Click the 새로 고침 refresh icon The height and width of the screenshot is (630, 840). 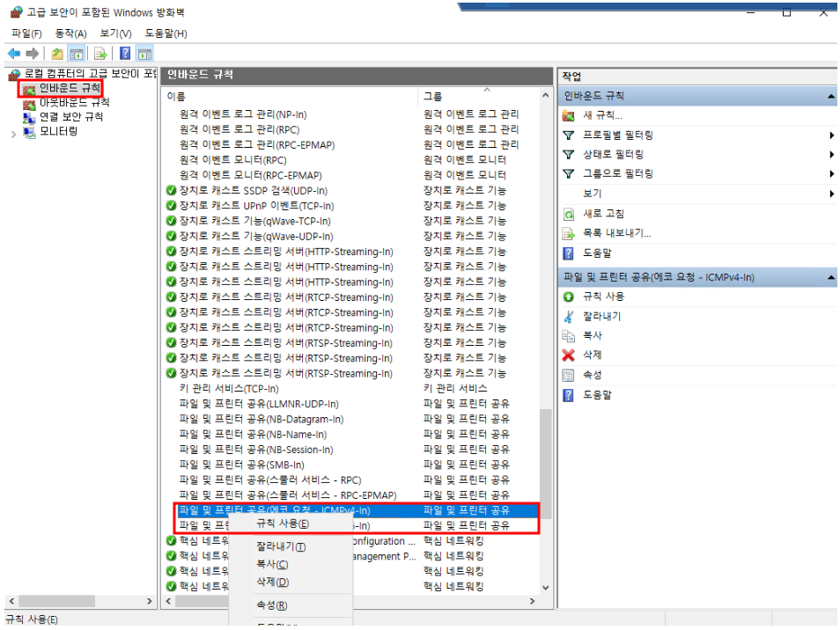coord(569,214)
